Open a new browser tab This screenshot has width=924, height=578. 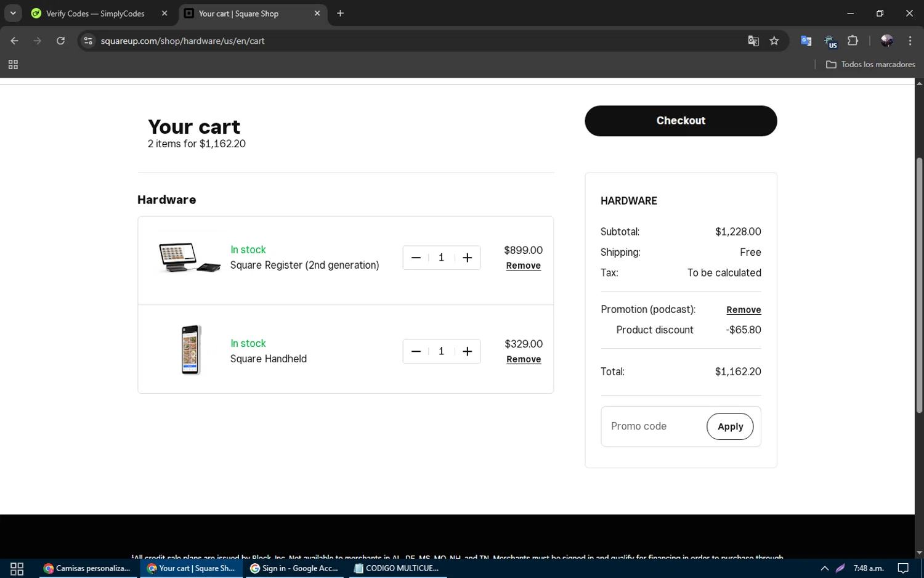340,14
